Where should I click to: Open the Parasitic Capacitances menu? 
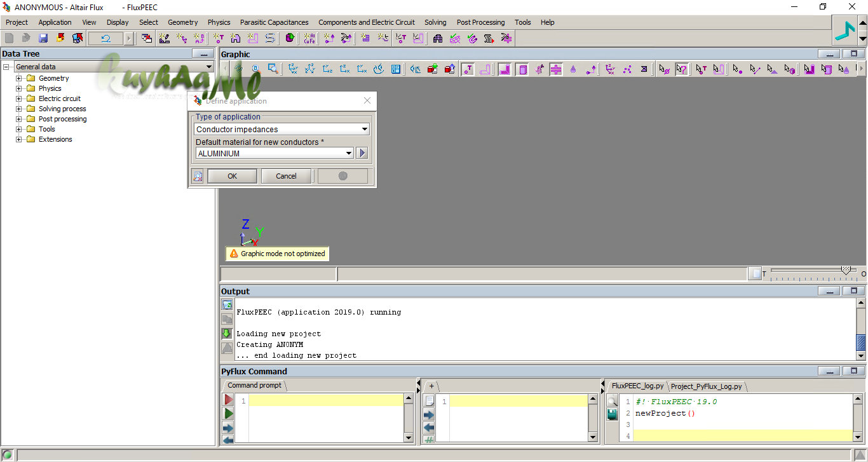(274, 22)
